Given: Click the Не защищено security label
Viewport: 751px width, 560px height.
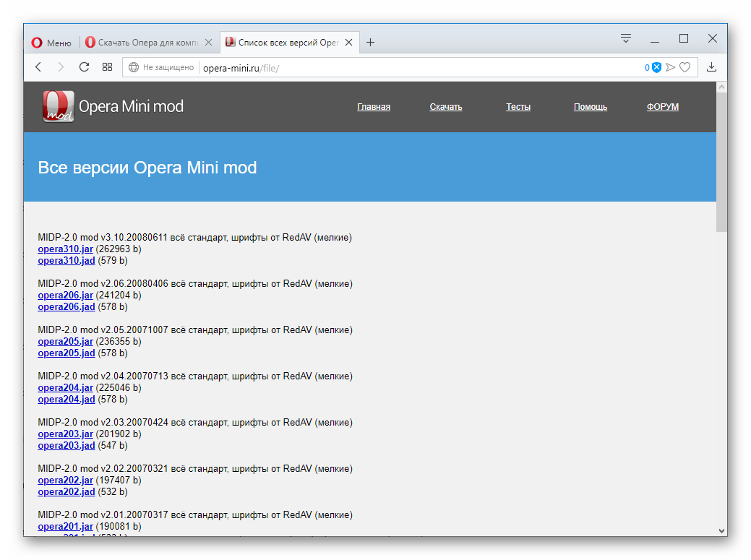Looking at the screenshot, I should 168,67.
